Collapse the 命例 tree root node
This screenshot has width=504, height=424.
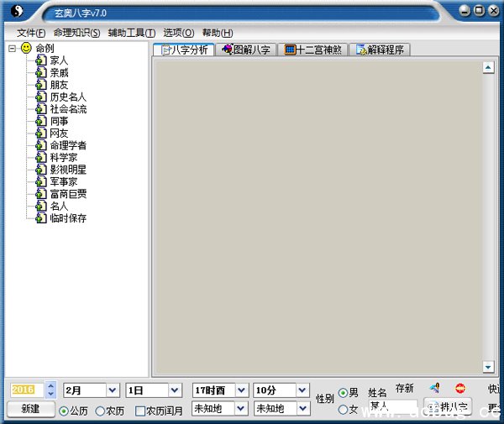(x=12, y=48)
